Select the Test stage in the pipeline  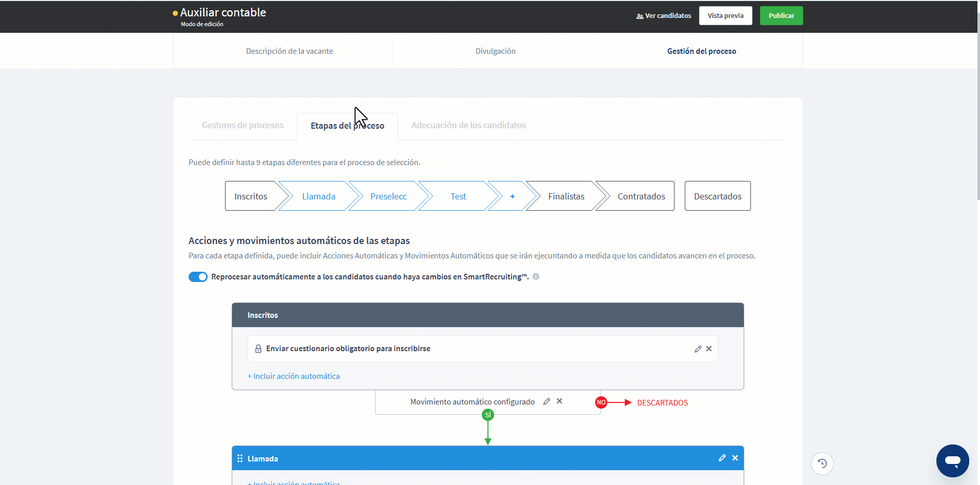(x=458, y=196)
